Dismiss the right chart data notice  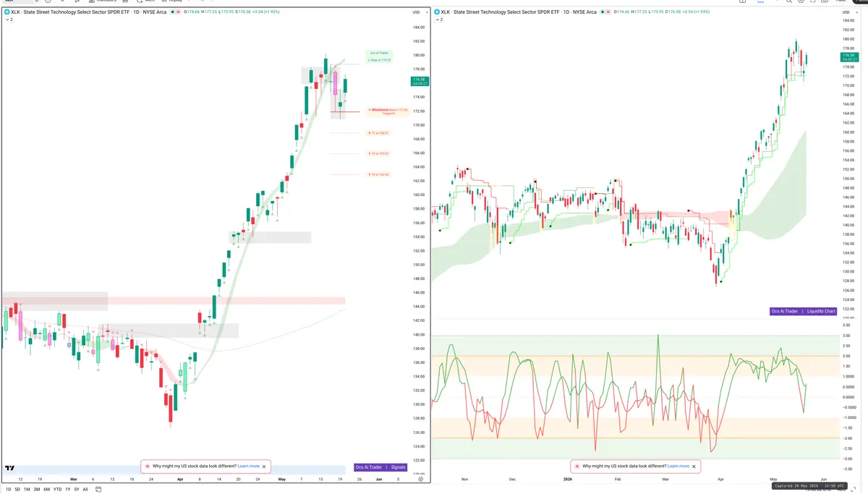[x=694, y=467]
